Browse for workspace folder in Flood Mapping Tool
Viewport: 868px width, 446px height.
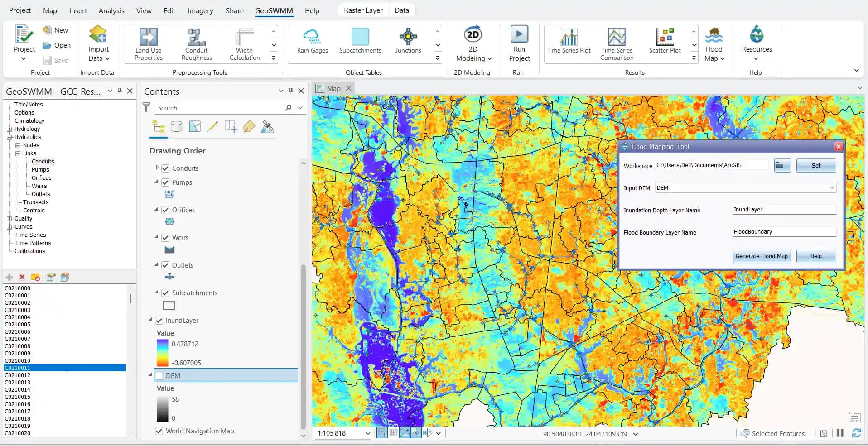[x=782, y=165]
